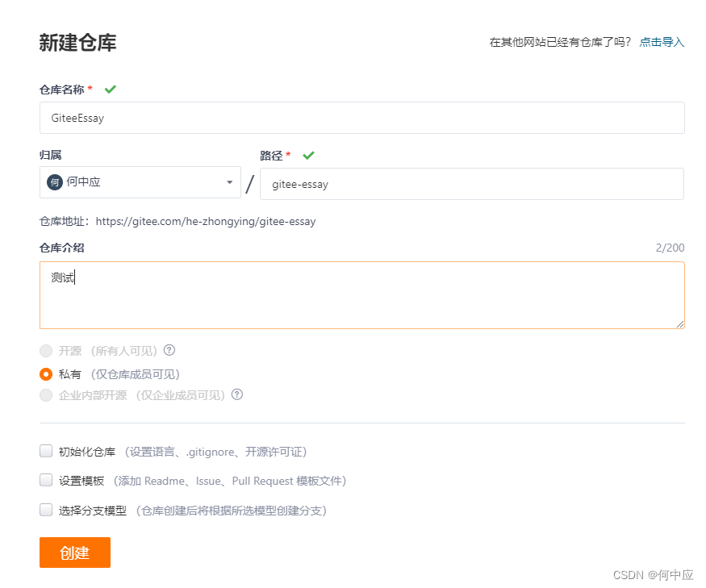
Task: Click the 何中应 avatar in the 归属 selector
Action: coord(54,182)
